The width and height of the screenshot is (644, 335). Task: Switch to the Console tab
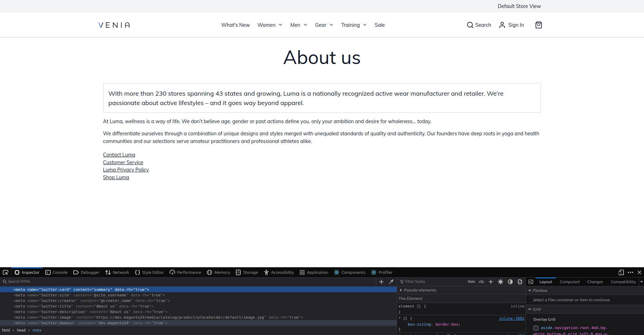(x=57, y=272)
